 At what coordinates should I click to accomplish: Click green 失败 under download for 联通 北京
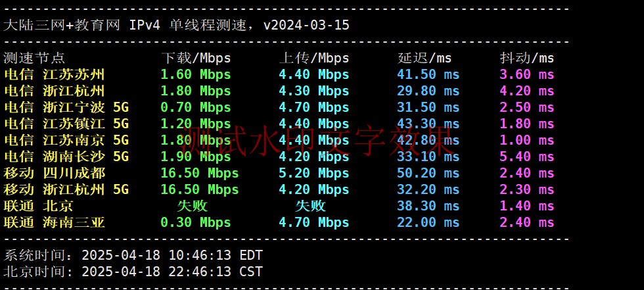[x=192, y=206]
